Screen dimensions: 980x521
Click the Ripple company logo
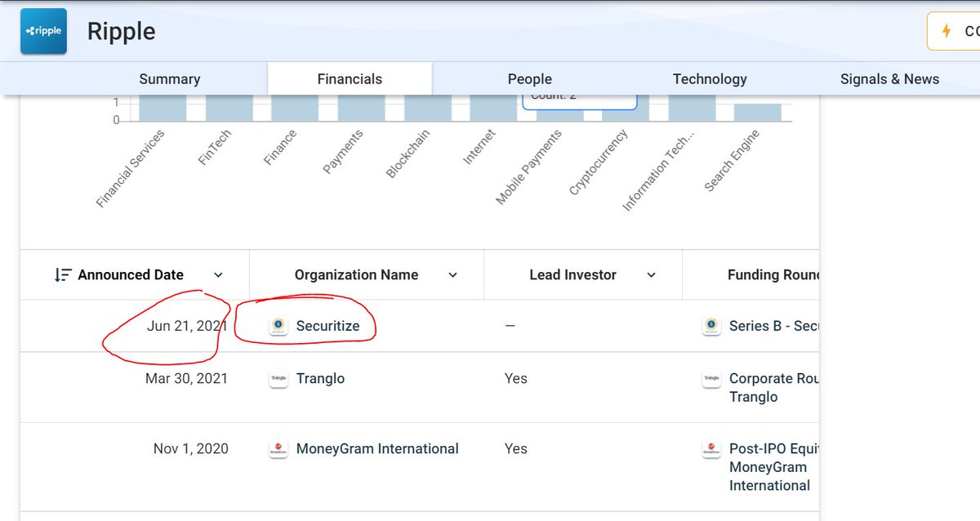(43, 31)
